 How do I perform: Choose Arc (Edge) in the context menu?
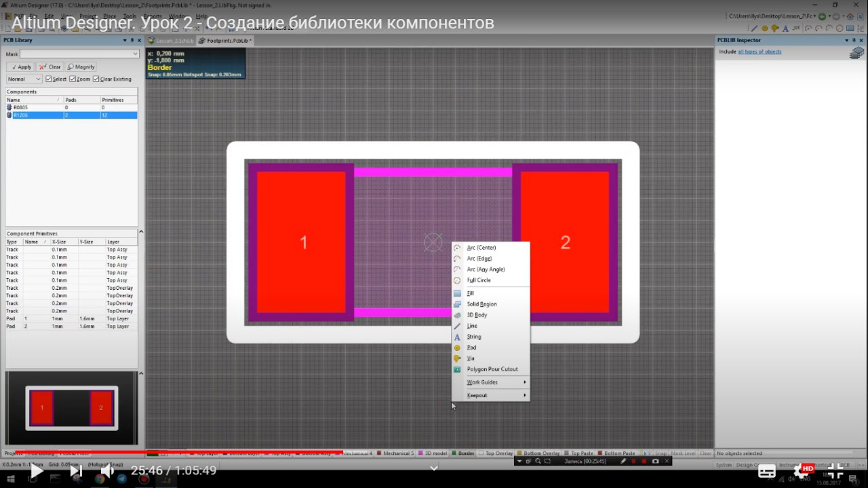pyautogui.click(x=490, y=259)
